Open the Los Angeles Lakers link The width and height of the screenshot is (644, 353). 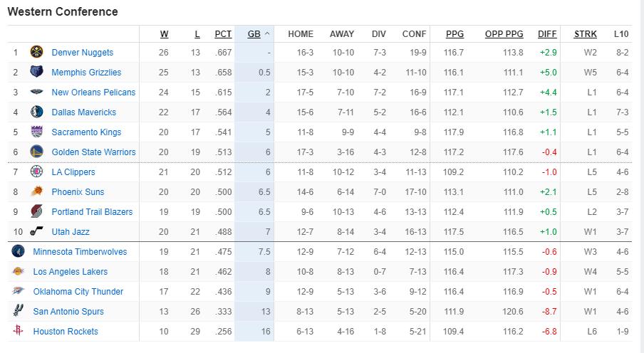tap(71, 272)
